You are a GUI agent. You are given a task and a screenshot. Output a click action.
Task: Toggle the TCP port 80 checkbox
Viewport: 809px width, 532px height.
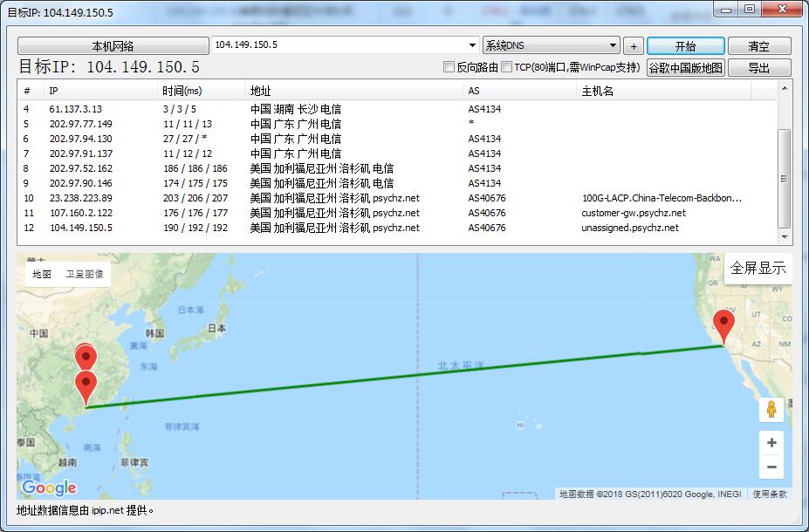507,67
